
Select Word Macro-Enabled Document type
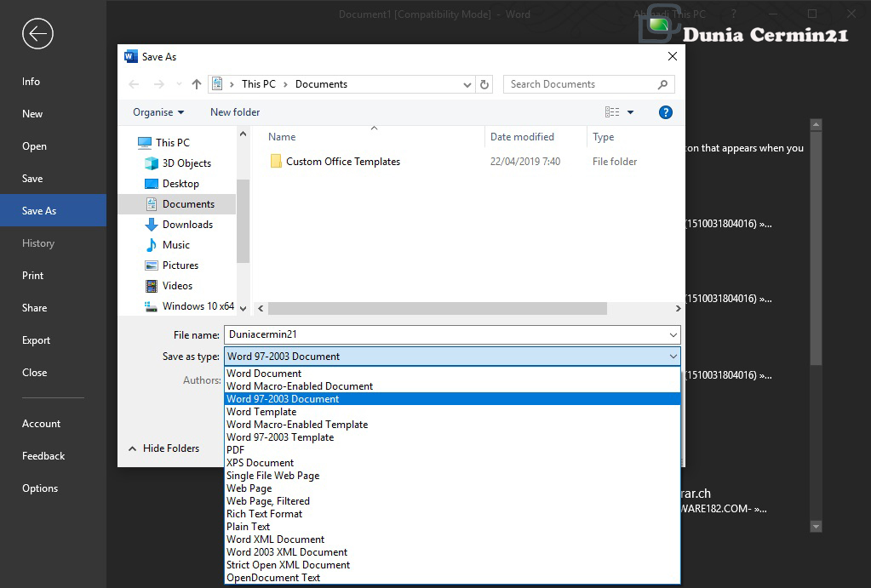click(x=452, y=386)
